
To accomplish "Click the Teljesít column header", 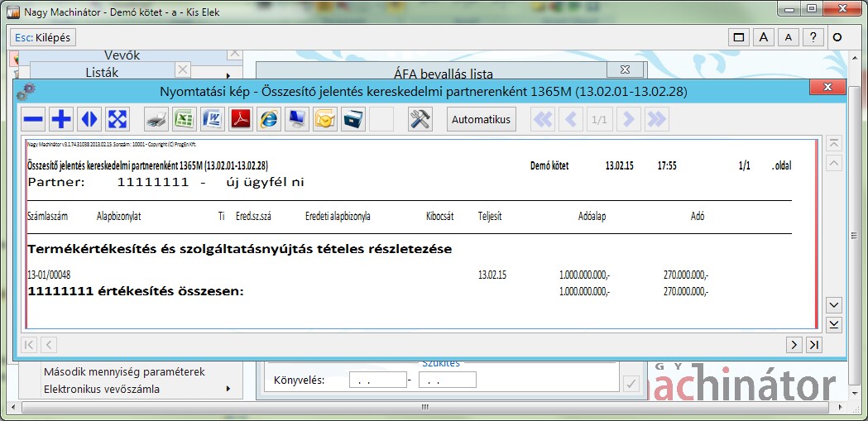I will [490, 217].
